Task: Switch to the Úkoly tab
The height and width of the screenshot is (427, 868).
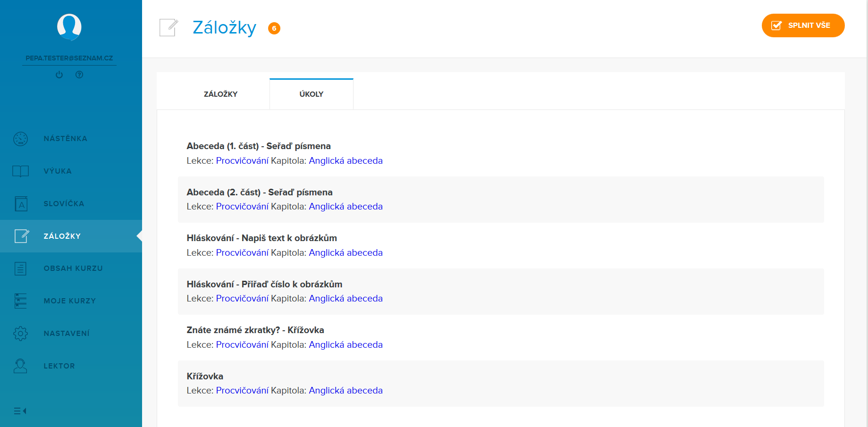Action: click(x=312, y=94)
